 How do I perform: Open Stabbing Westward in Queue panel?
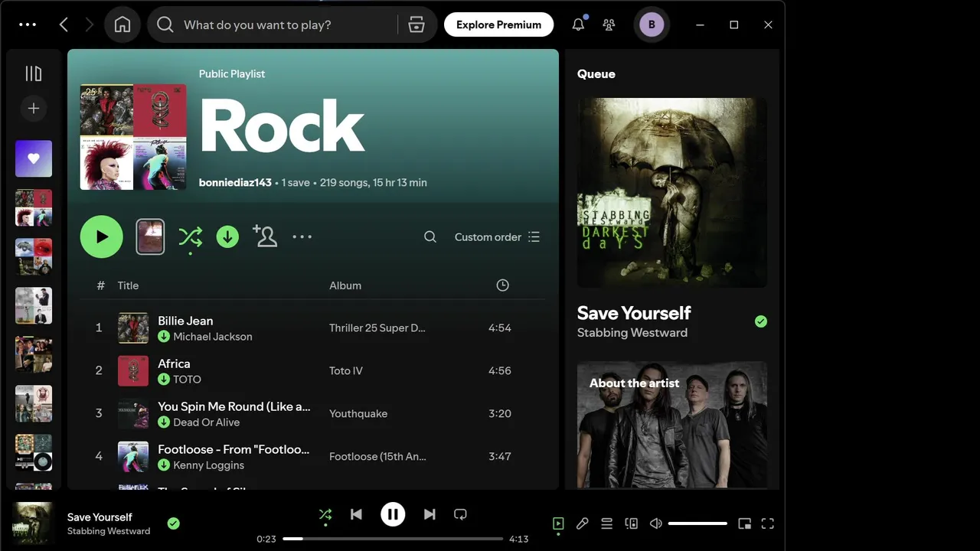(632, 333)
